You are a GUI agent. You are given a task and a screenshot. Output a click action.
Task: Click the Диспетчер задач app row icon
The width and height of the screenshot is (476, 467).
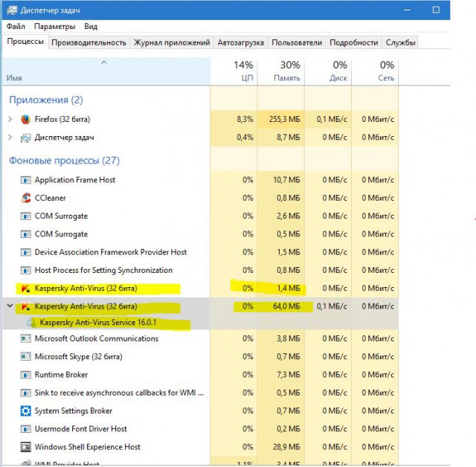[x=26, y=138]
